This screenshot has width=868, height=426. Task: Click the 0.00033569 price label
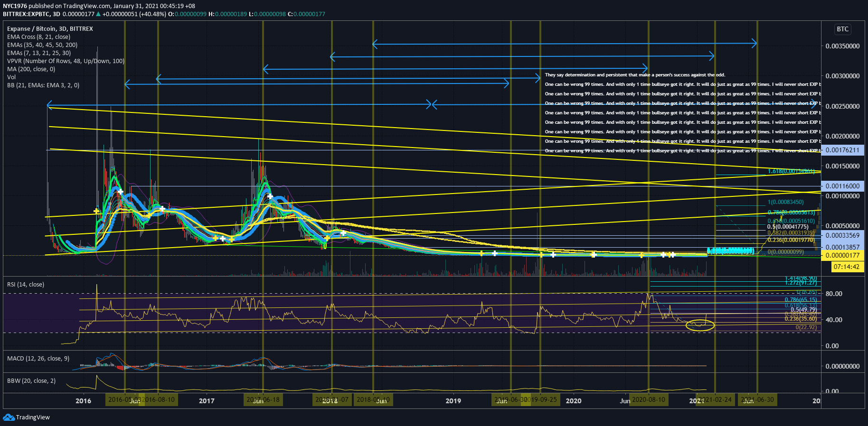click(x=842, y=236)
